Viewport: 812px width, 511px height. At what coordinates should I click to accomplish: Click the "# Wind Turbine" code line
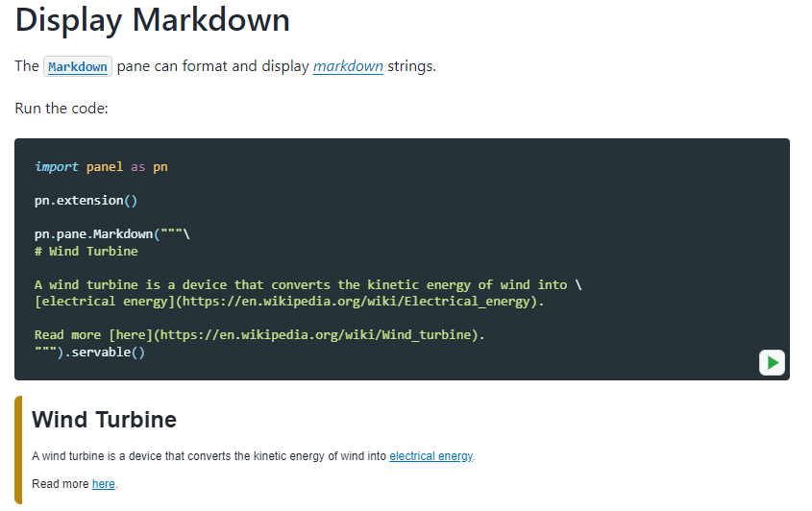pos(86,251)
